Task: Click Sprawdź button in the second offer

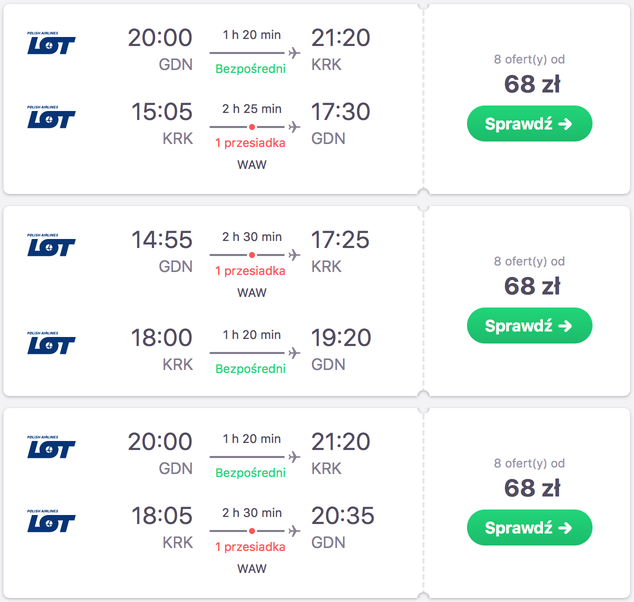Action: coord(529,325)
